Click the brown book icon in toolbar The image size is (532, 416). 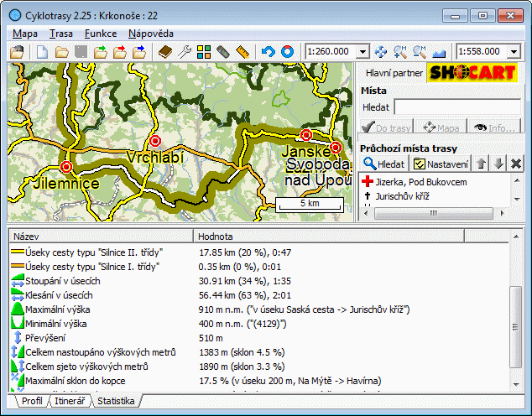coord(164,52)
